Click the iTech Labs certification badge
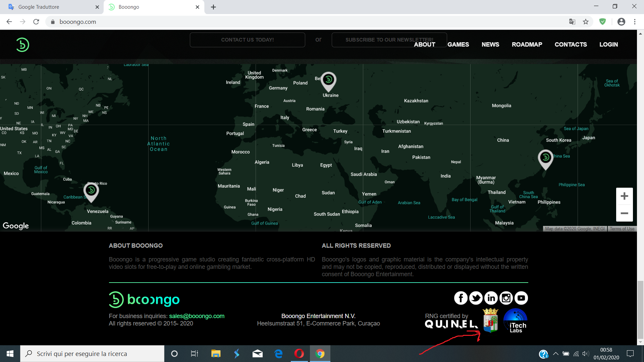The height and width of the screenshot is (362, 644). (516, 321)
